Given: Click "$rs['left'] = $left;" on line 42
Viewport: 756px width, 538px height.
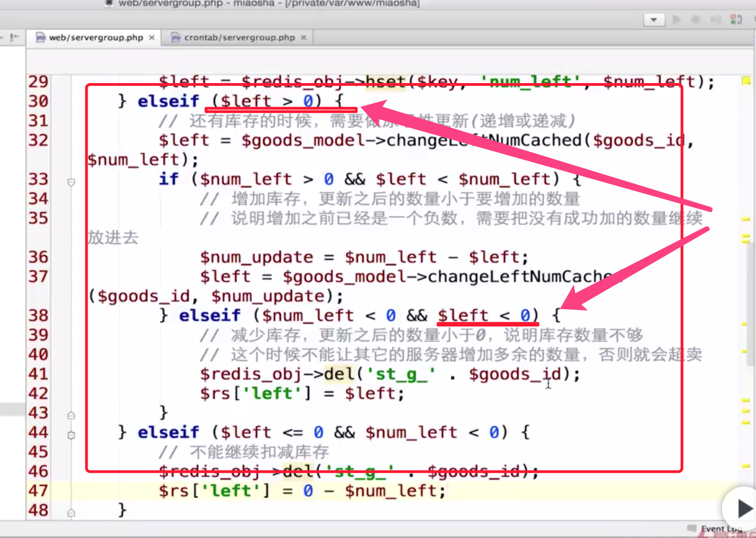Looking at the screenshot, I should click(x=302, y=394).
